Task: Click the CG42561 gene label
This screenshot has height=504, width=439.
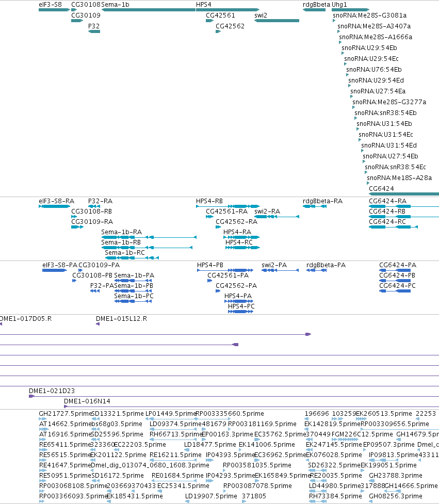Action: [x=220, y=15]
